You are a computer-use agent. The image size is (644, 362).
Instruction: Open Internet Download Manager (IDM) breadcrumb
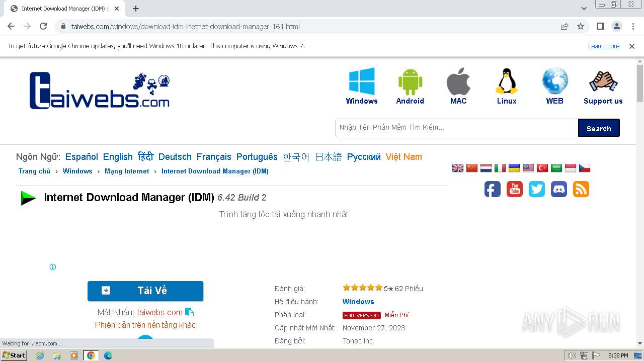pyautogui.click(x=215, y=171)
